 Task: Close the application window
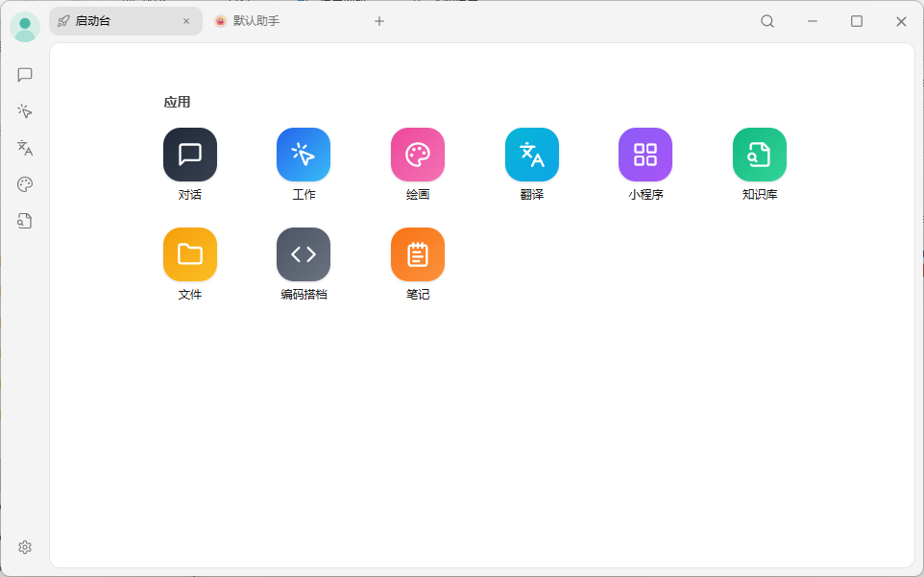(901, 21)
